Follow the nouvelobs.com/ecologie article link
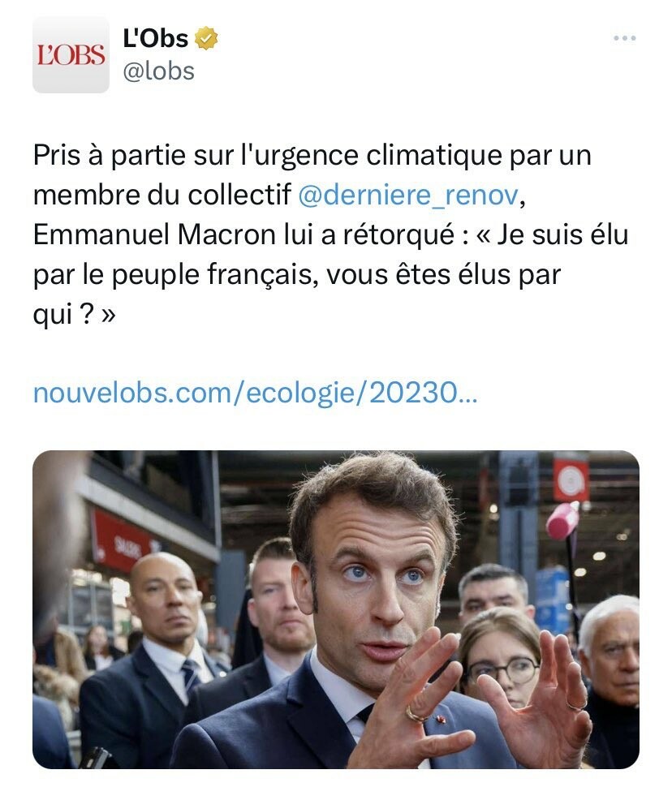This screenshot has height=787, width=672. click(256, 393)
